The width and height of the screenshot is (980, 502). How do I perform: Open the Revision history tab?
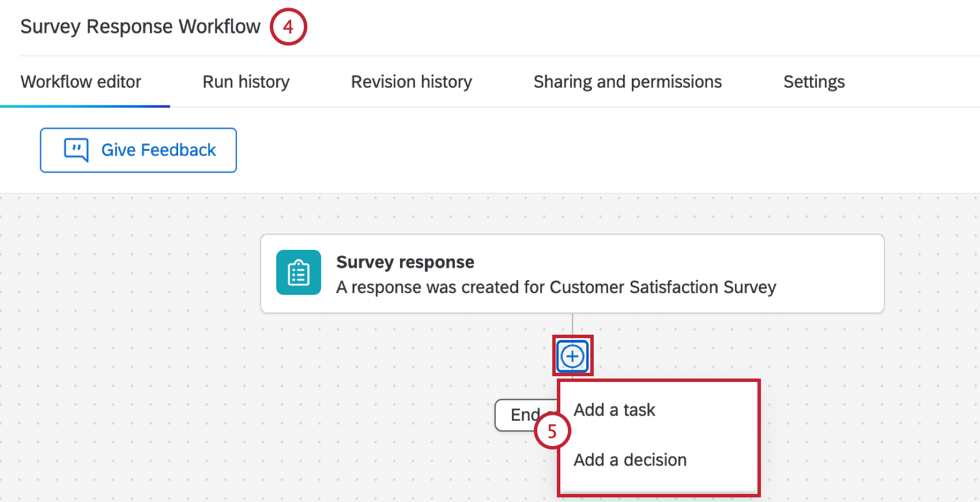click(x=412, y=82)
